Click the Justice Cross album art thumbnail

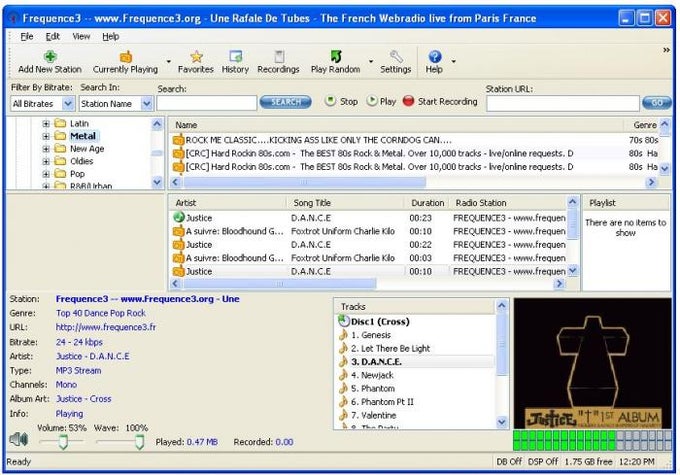coord(593,363)
